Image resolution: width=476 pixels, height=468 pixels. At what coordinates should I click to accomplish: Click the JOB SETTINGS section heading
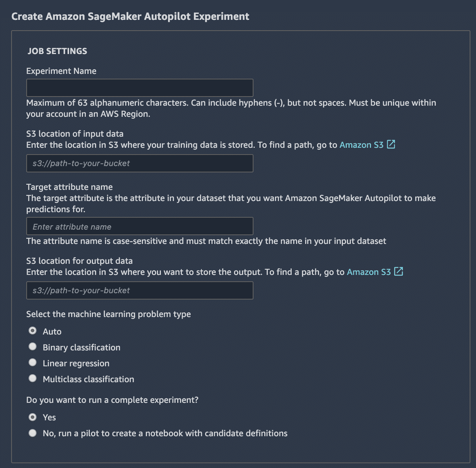57,51
